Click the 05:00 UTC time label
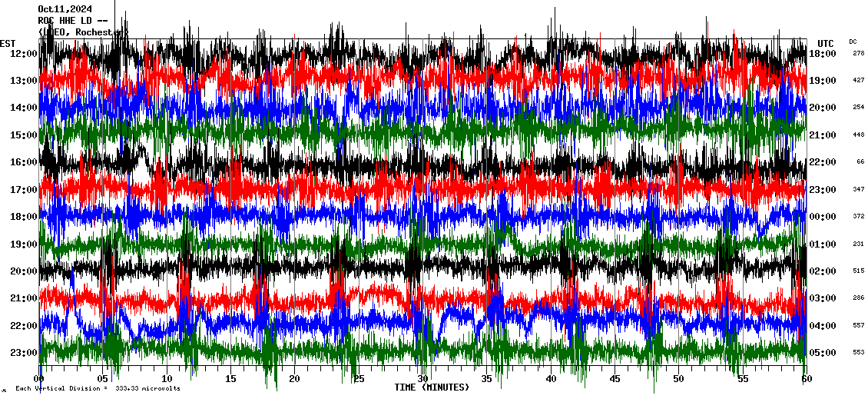The image size is (868, 399). pyautogui.click(x=823, y=353)
